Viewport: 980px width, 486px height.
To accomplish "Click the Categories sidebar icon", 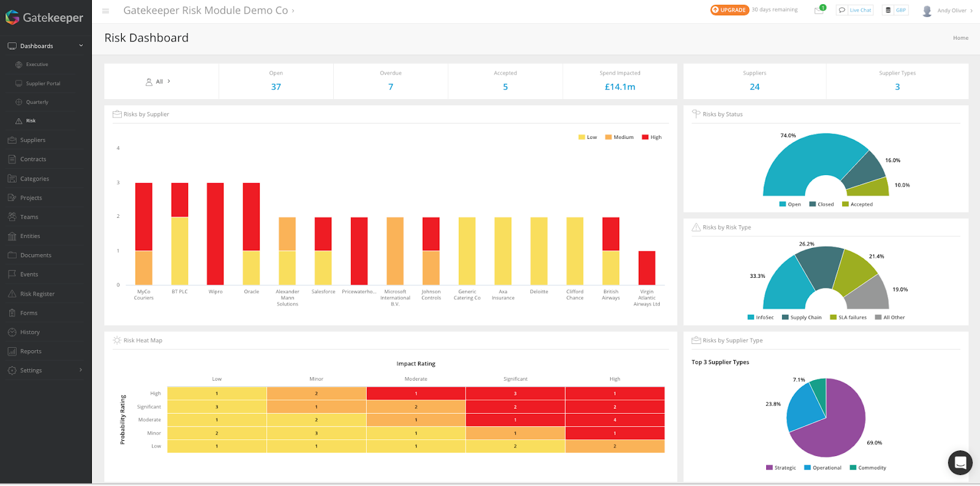I will click(12, 179).
